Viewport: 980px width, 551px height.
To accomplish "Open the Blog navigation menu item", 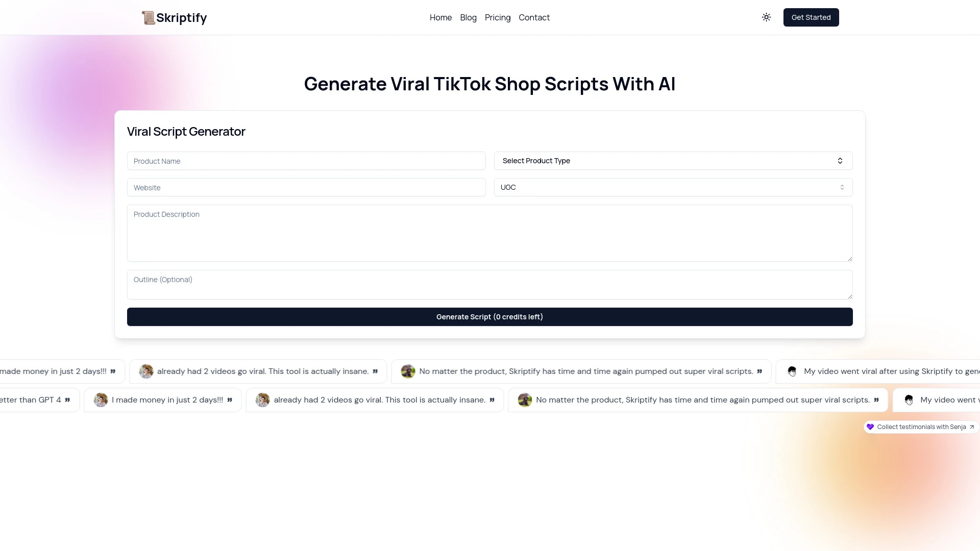I will coord(469,17).
